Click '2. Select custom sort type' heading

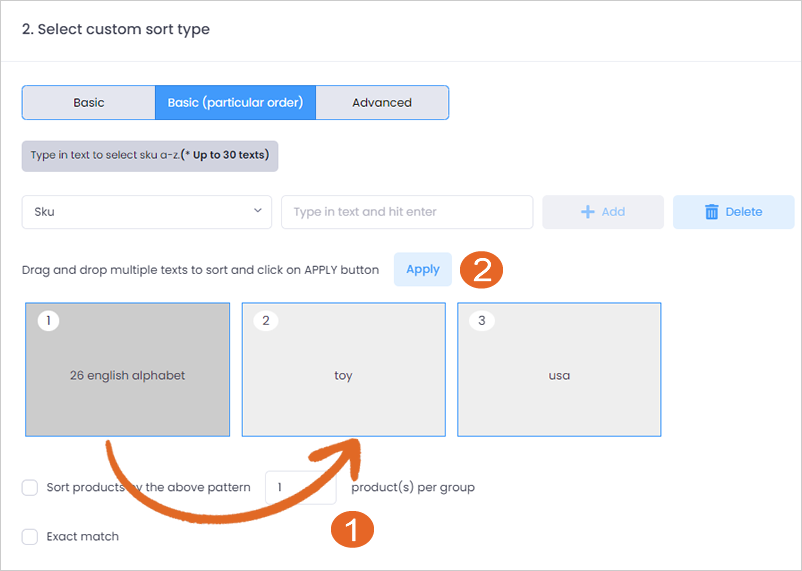(116, 29)
